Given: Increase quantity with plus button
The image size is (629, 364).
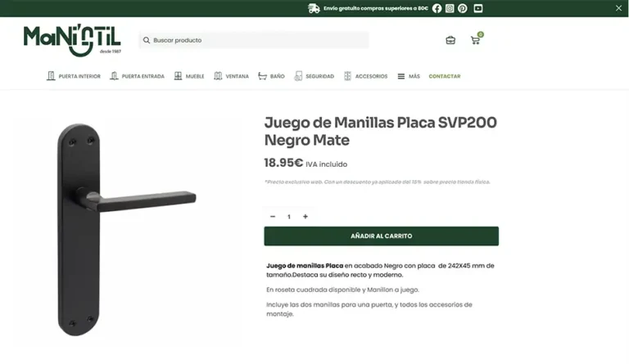Looking at the screenshot, I should [305, 217].
